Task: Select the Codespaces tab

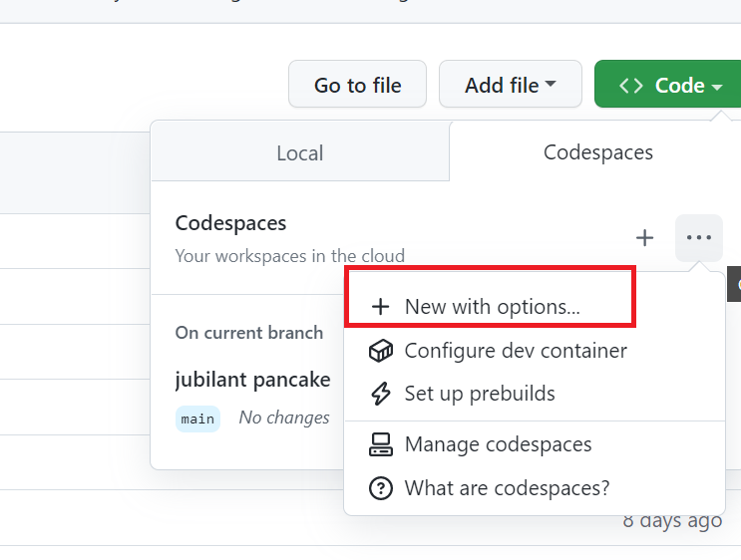Action: (x=597, y=152)
